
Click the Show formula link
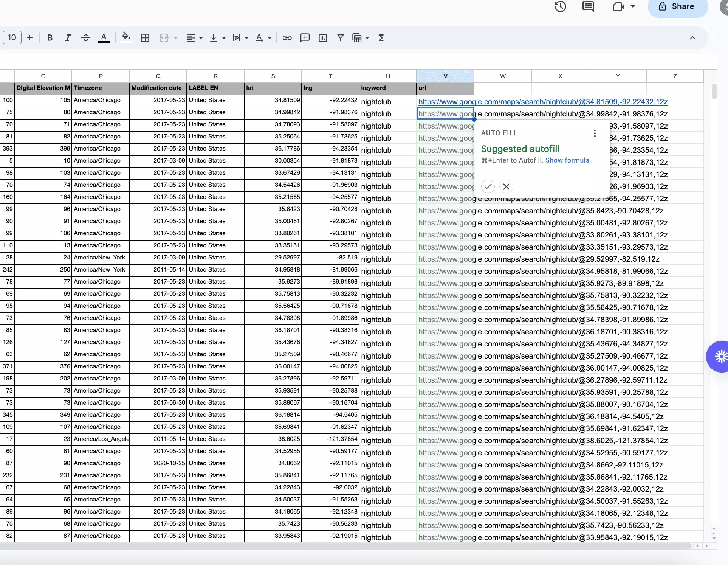pyautogui.click(x=567, y=160)
